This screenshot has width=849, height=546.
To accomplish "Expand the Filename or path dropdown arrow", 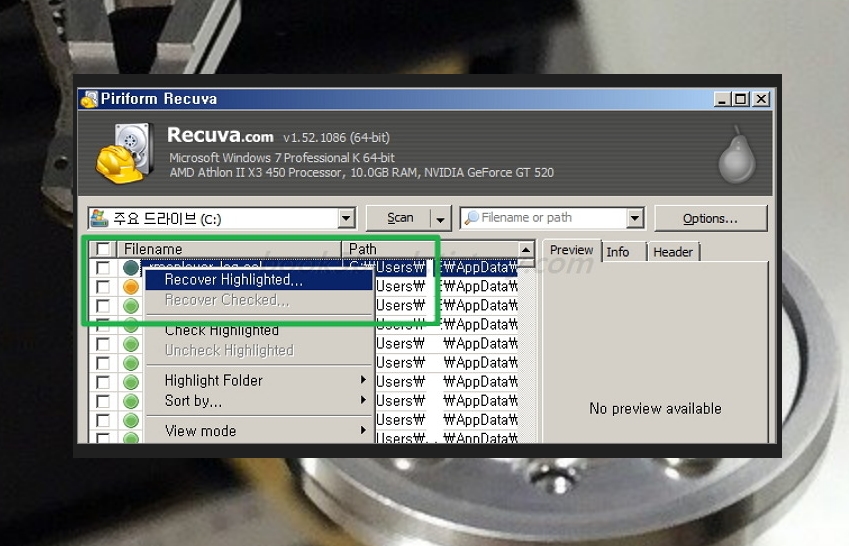I will click(x=635, y=218).
